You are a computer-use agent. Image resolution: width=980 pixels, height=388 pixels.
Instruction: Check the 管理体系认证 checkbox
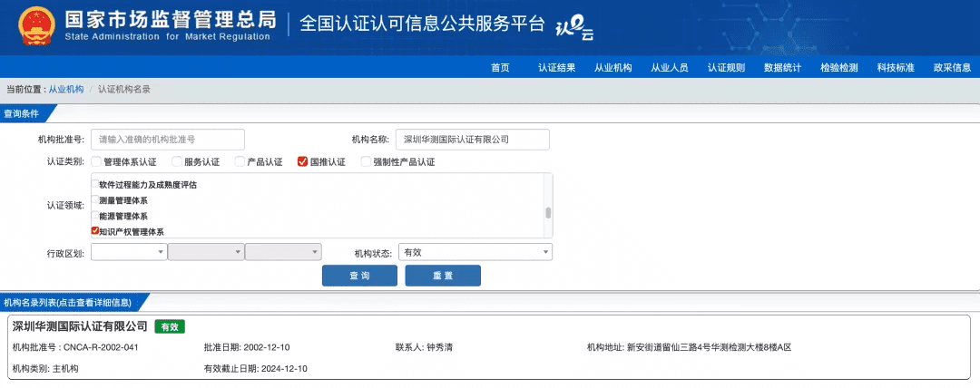[97, 162]
